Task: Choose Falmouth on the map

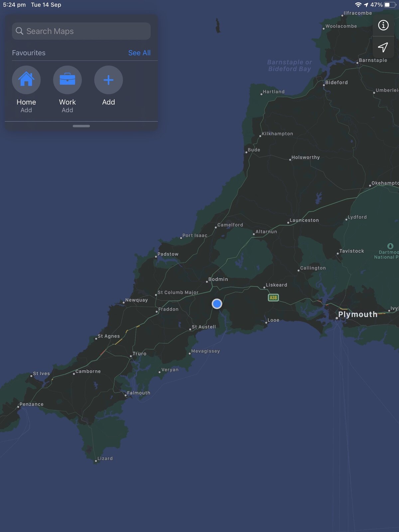Action: 138,393
